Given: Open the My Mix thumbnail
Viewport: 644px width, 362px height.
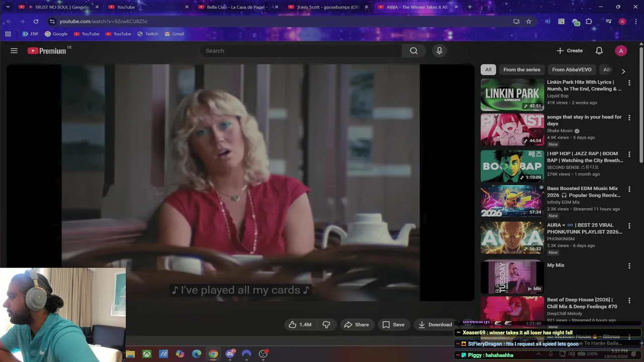Looking at the screenshot, I should [512, 277].
